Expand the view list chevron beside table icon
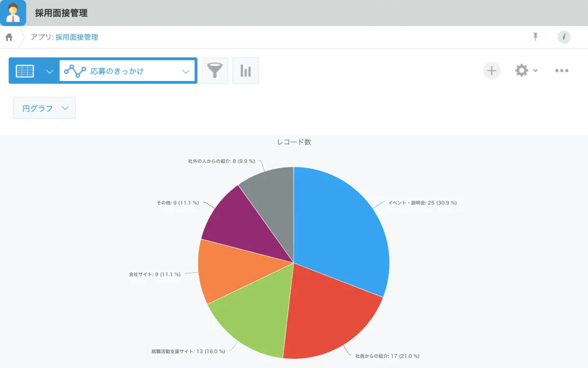 (49, 71)
